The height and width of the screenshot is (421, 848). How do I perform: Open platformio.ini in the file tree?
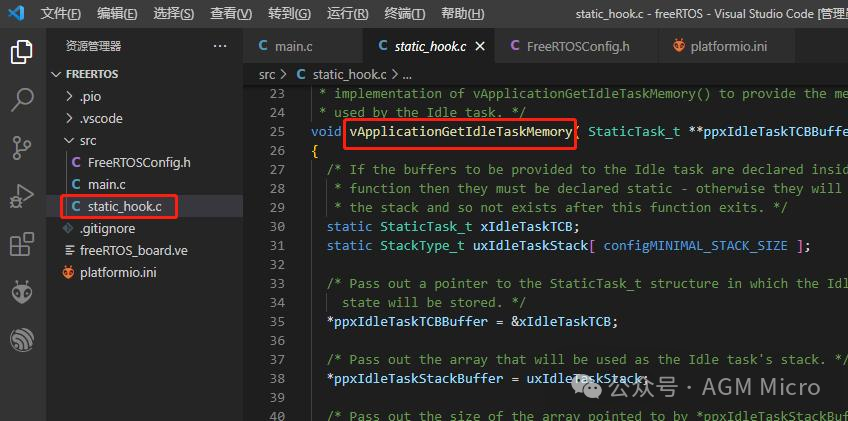(118, 272)
